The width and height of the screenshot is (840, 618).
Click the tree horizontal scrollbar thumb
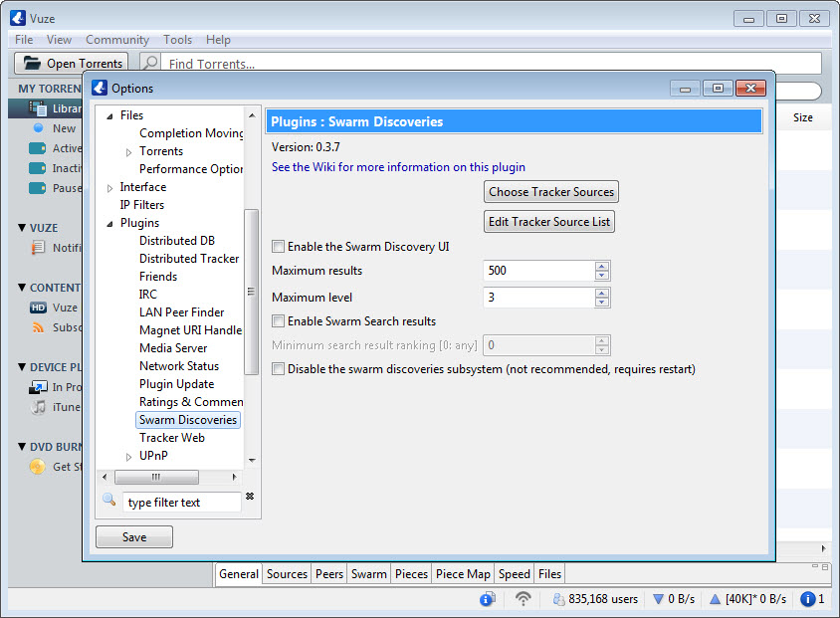[x=156, y=477]
